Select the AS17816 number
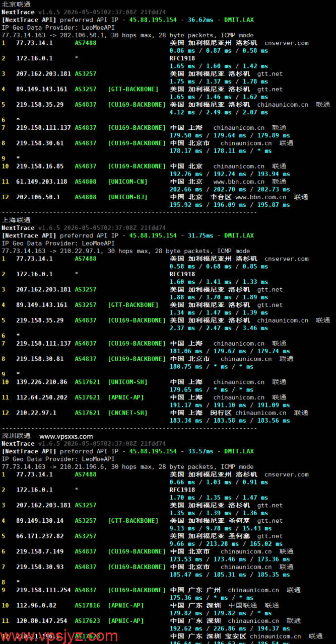The image size is (336, 644). [x=88, y=606]
